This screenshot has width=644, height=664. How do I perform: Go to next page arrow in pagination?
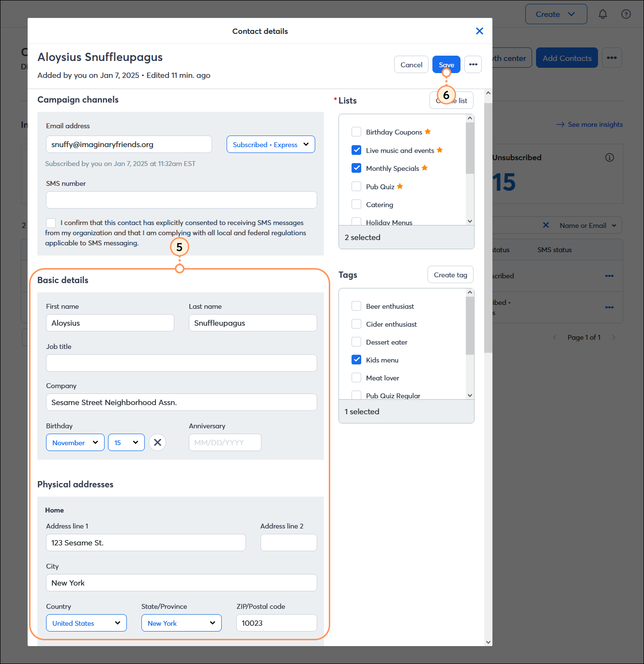click(613, 337)
